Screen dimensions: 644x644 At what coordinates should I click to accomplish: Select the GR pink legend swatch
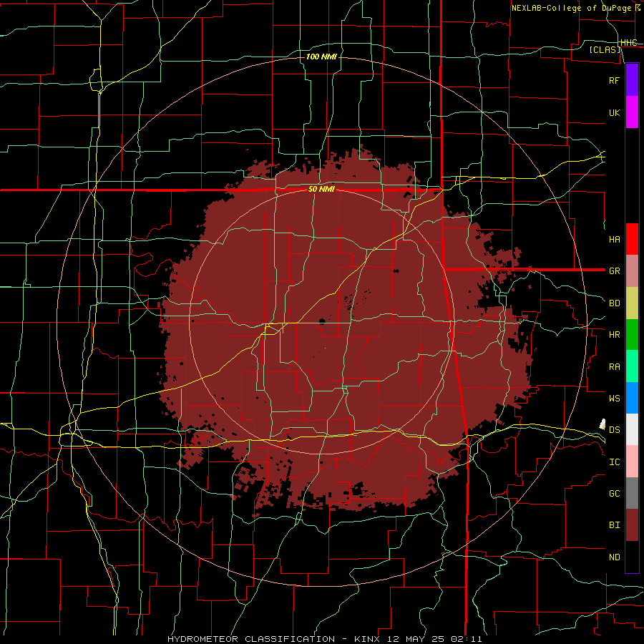(x=632, y=271)
